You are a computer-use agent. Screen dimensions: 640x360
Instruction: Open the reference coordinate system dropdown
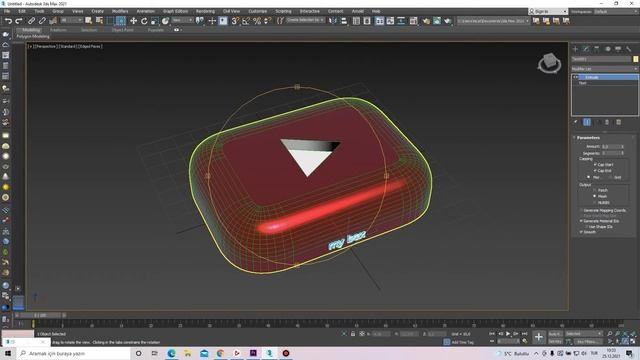tap(182, 20)
